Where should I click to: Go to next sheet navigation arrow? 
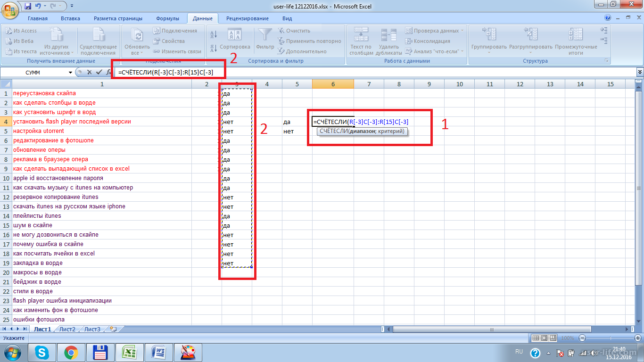18,329
